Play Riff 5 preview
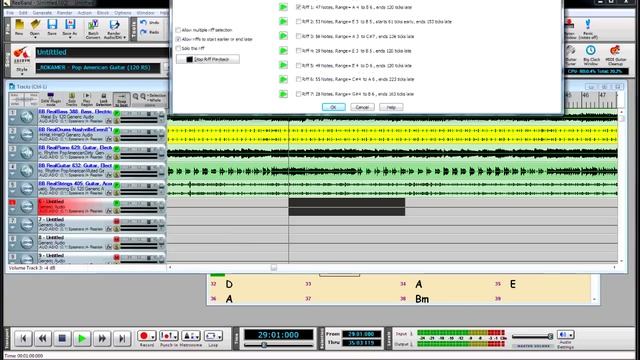 tap(283, 65)
